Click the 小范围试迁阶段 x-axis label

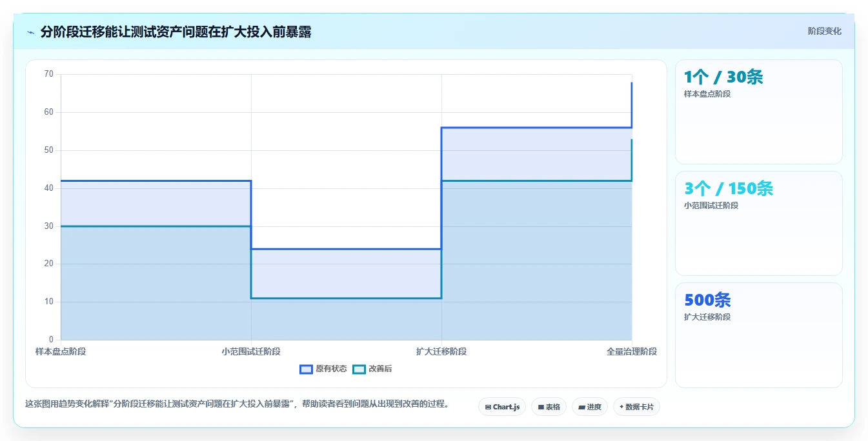[251, 351]
